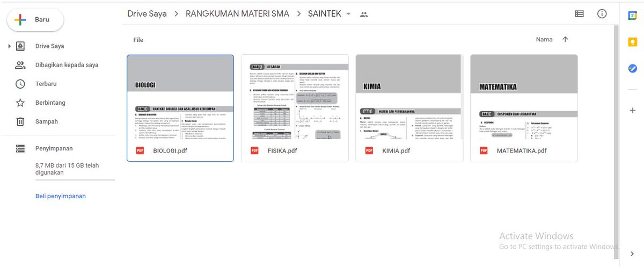Open the SAINTEK folder dropdown arrow
This screenshot has height=267, width=644.
349,14
